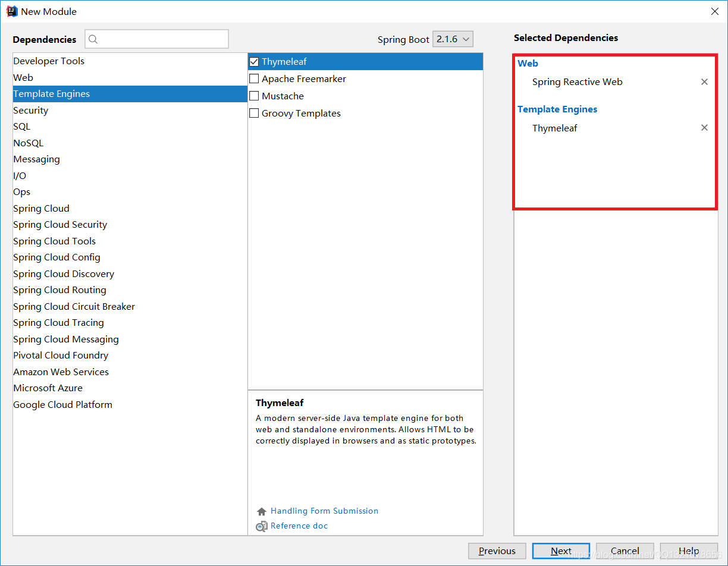Click the home icon beside Handling Form Submission
Screen dimensions: 728x566
click(x=262, y=511)
